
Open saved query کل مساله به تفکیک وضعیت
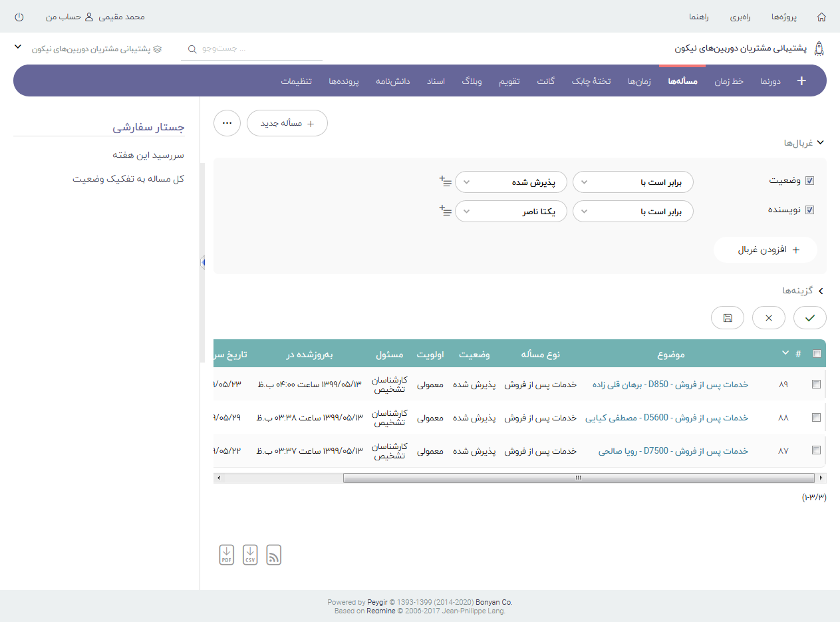[128, 178]
